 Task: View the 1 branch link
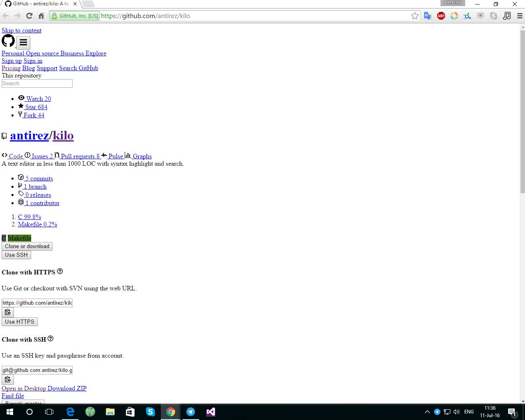pyautogui.click(x=32, y=186)
